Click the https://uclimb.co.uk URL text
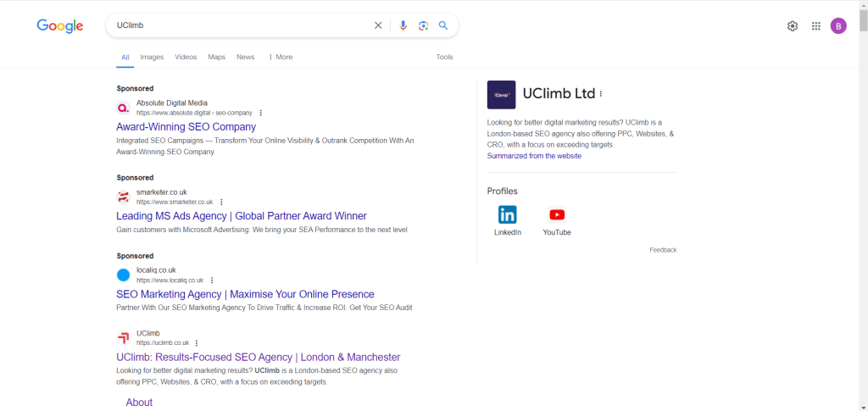This screenshot has height=411, width=868. pyautogui.click(x=163, y=343)
